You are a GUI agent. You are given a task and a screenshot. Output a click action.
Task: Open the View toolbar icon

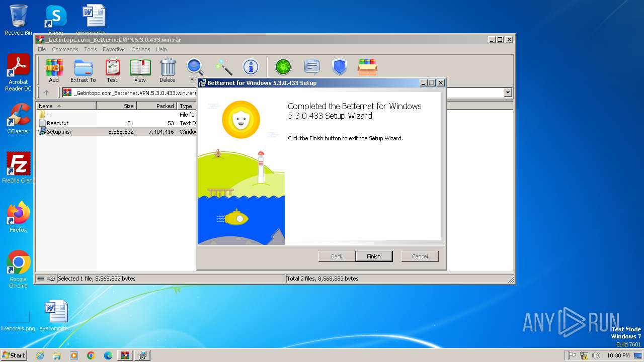pos(140,70)
